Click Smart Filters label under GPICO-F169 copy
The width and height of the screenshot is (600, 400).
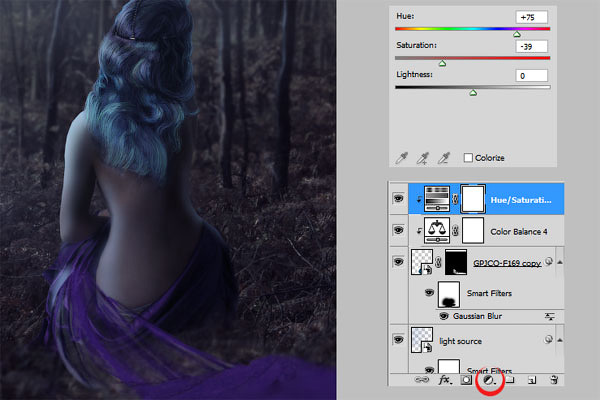tap(489, 293)
